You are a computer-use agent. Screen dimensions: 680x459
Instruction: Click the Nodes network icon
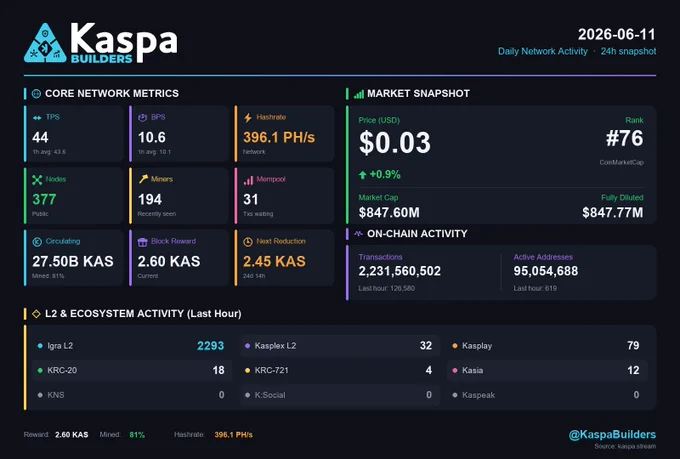click(x=37, y=180)
